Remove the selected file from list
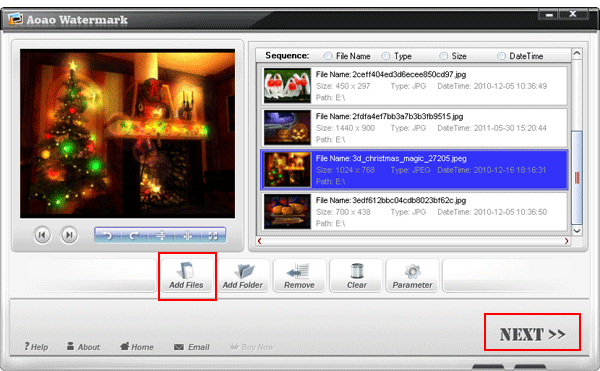Viewport: 600px width, 371px height. (299, 275)
